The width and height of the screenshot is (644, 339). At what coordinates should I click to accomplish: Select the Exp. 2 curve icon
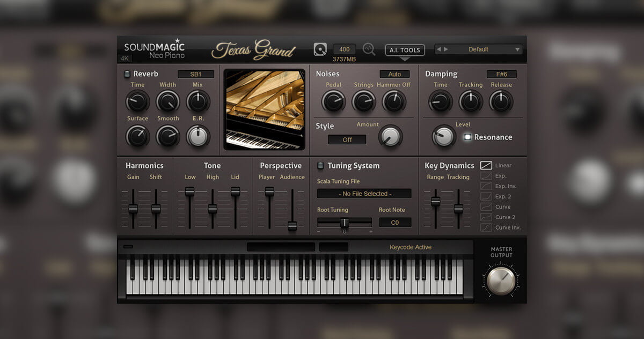486,196
